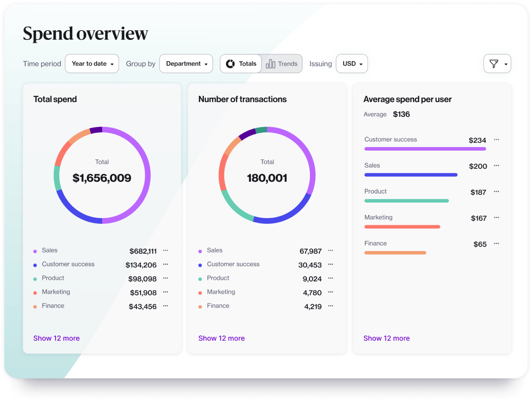Open the Marketing menu in Average spend panel

click(496, 218)
